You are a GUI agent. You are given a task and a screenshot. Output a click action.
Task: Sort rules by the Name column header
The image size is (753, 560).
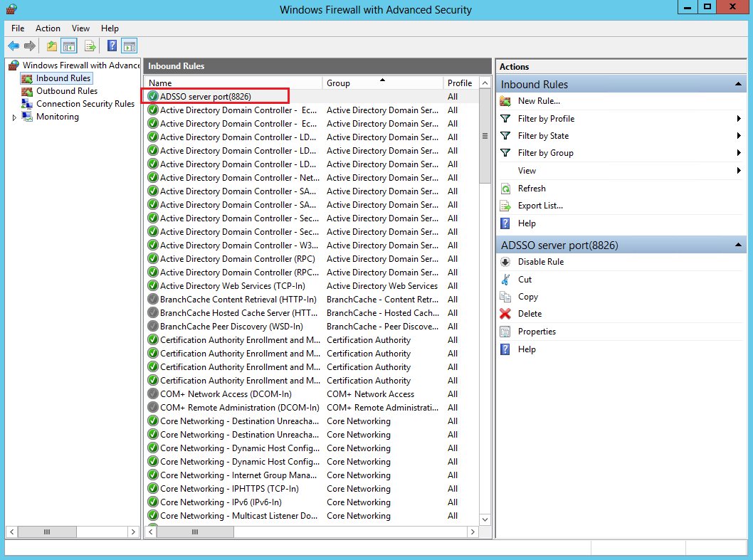pos(233,83)
